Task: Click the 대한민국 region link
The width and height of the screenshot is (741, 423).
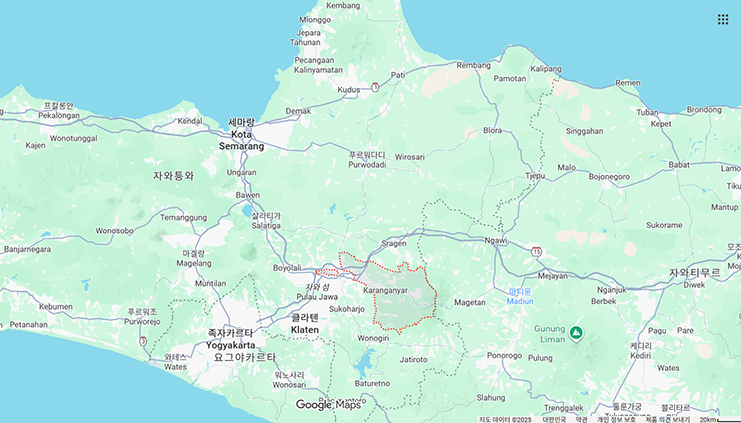Action: 554,419
